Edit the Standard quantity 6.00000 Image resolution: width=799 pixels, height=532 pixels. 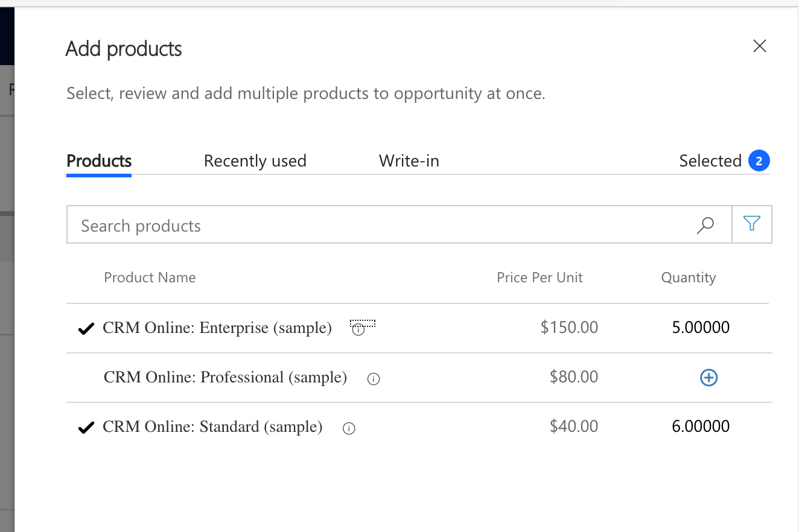point(701,426)
